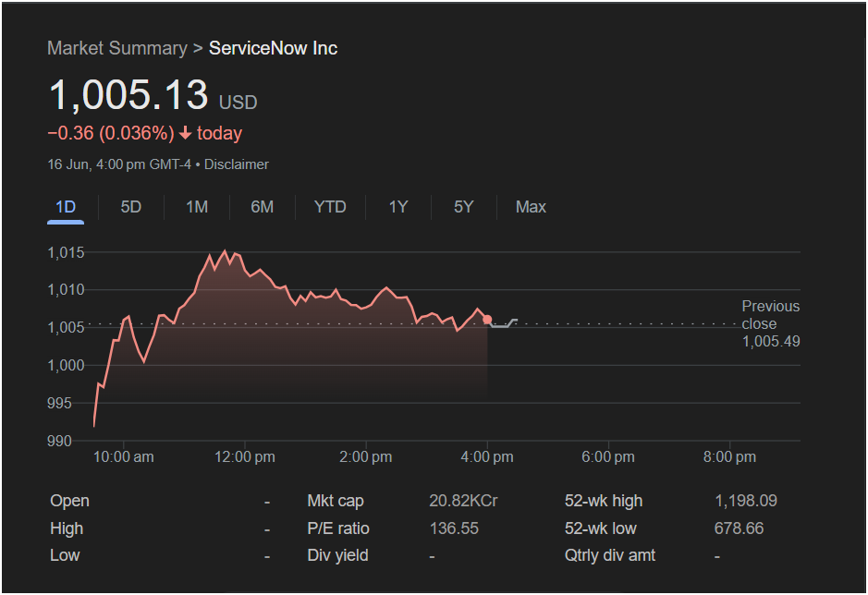Open the 6M chart range
The height and width of the screenshot is (595, 868).
pos(262,207)
